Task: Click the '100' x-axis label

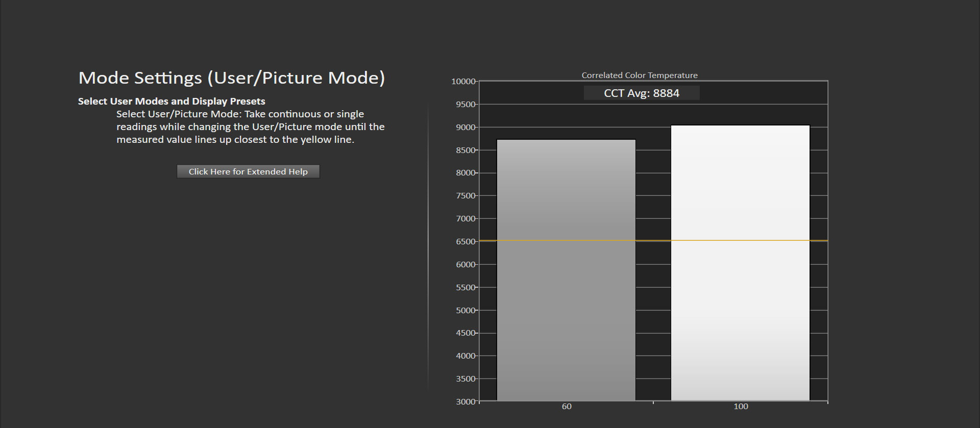Action: point(741,407)
